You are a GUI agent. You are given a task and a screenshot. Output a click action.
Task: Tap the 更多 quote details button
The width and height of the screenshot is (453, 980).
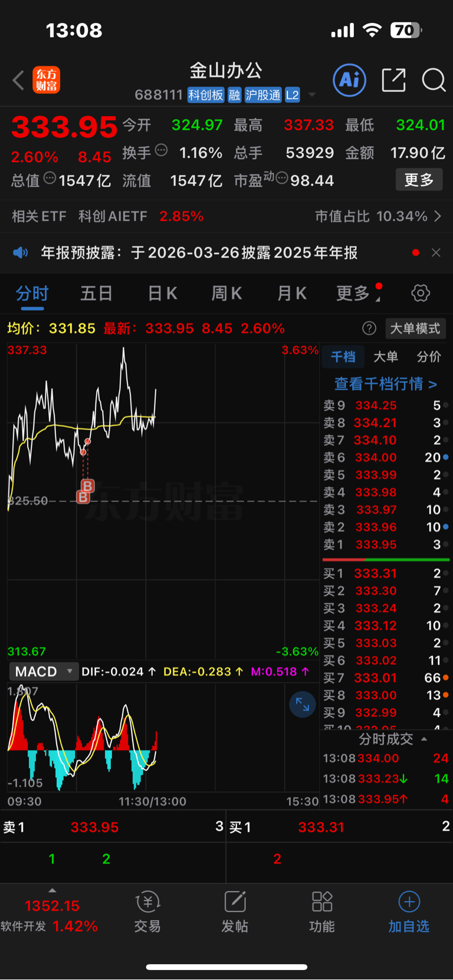[x=419, y=180]
